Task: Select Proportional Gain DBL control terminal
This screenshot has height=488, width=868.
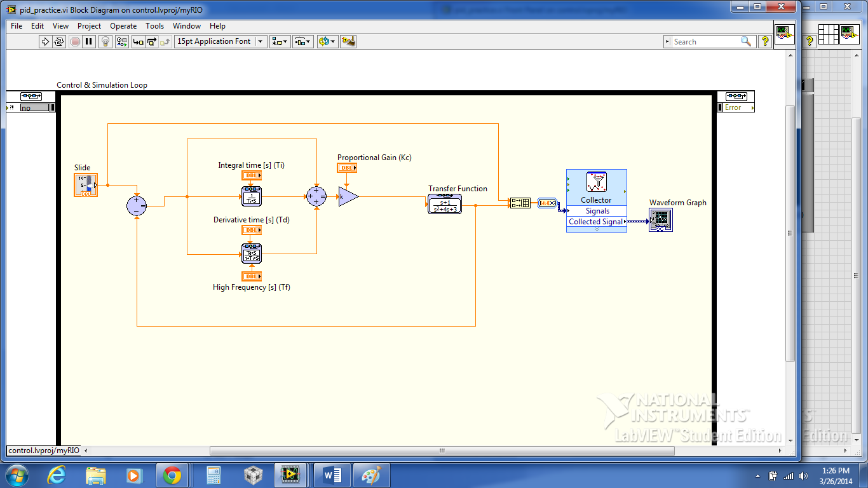Action: tap(347, 168)
